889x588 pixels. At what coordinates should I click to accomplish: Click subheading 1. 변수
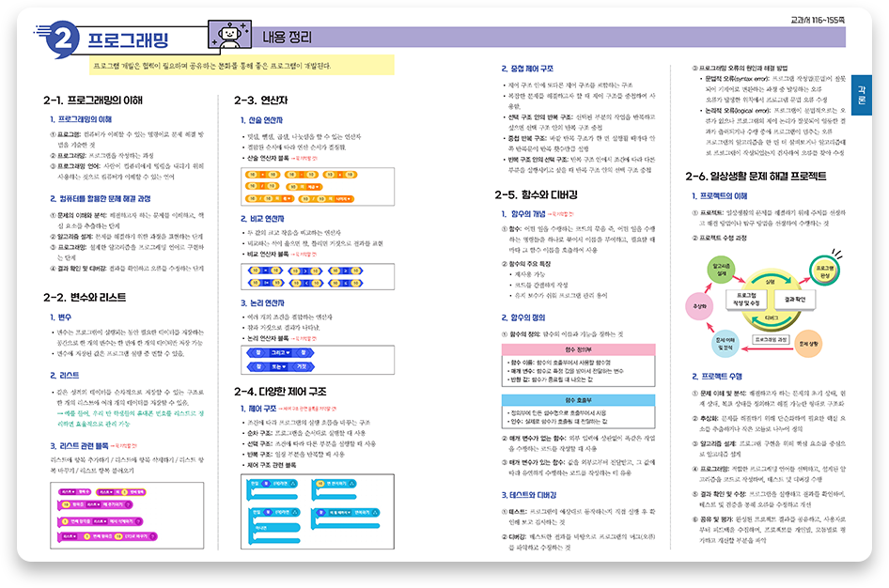[x=61, y=317]
